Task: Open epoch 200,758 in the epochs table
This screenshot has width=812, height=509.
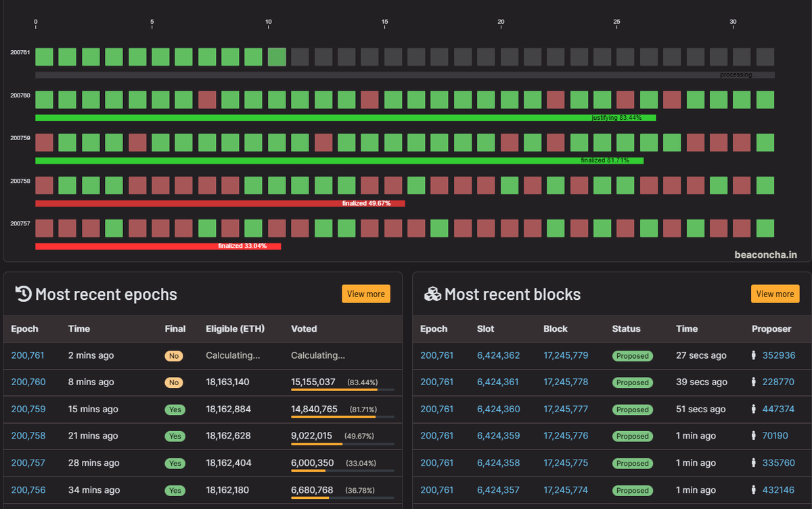Action: point(28,436)
